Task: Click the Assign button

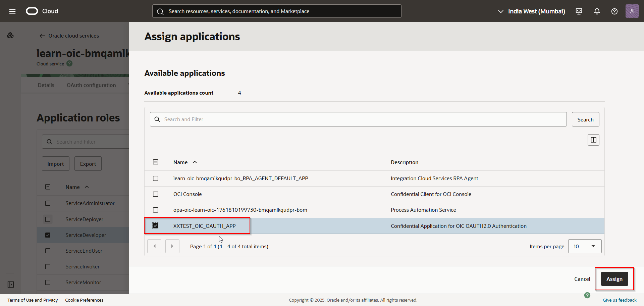Action: (x=614, y=279)
